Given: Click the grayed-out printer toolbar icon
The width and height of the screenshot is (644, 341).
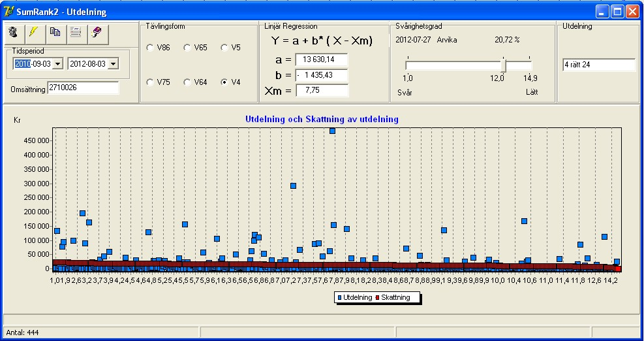Looking at the screenshot, I should pos(76,33).
